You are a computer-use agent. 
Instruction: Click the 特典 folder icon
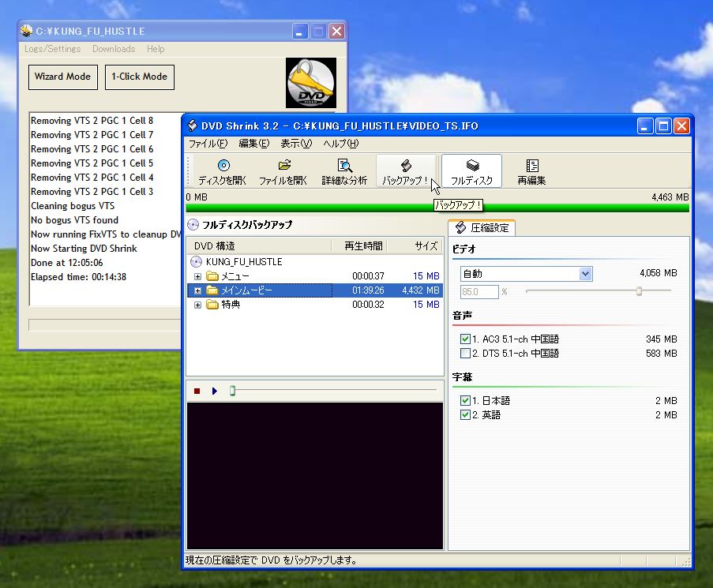212,305
